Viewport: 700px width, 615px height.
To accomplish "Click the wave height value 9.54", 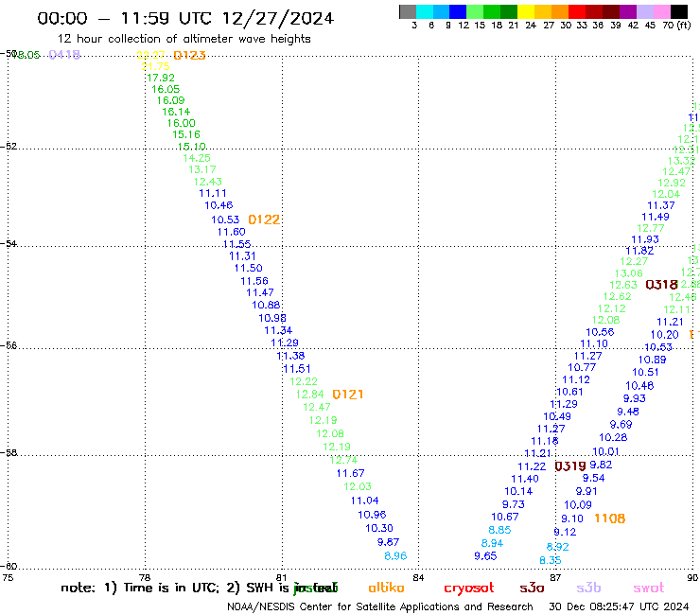I will coord(593,479).
